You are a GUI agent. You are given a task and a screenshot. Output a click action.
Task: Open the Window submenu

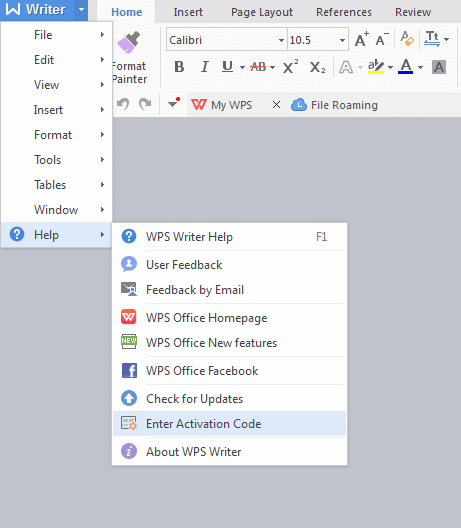coord(56,209)
